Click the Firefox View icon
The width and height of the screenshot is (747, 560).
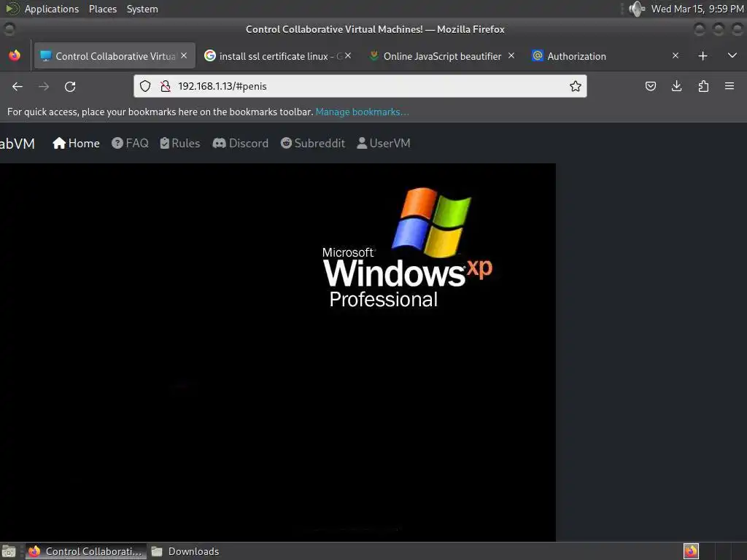[x=15, y=55]
